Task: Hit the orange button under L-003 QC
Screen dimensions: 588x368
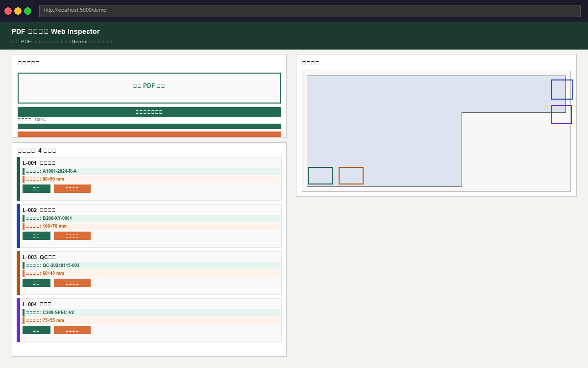Action: coord(72,283)
